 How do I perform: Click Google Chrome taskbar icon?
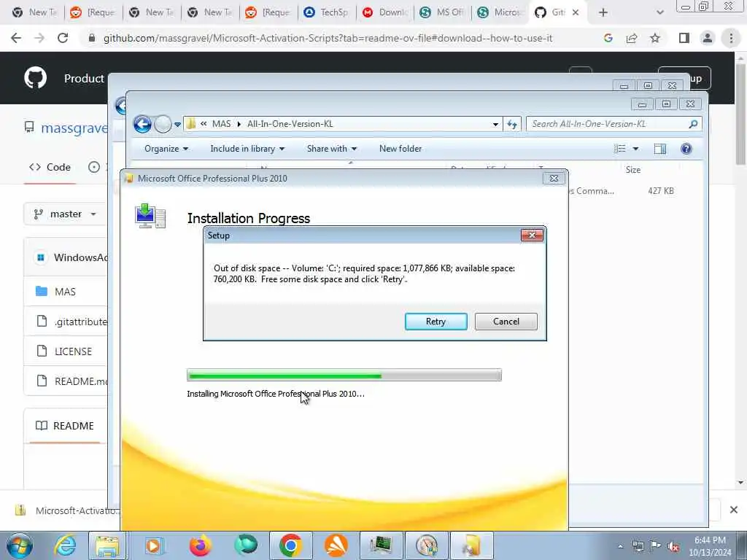[290, 545]
